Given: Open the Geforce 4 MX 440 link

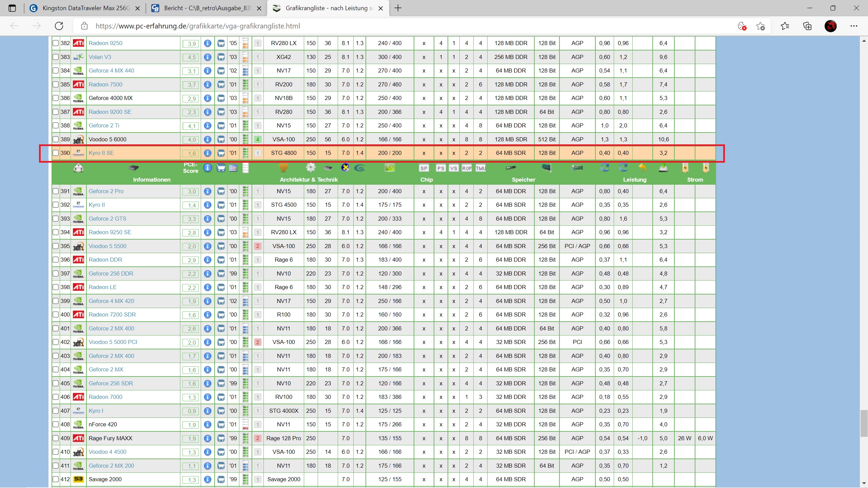Looking at the screenshot, I should 111,70.
